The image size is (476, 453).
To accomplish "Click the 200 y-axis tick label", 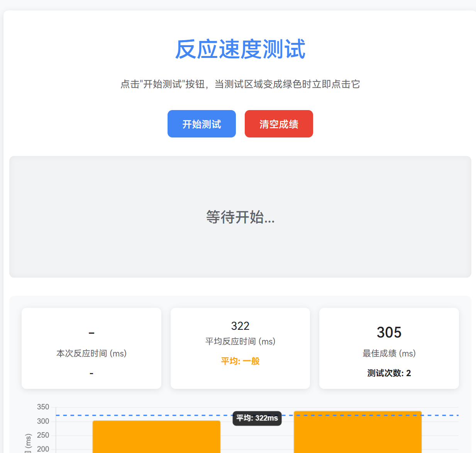I will (x=43, y=449).
